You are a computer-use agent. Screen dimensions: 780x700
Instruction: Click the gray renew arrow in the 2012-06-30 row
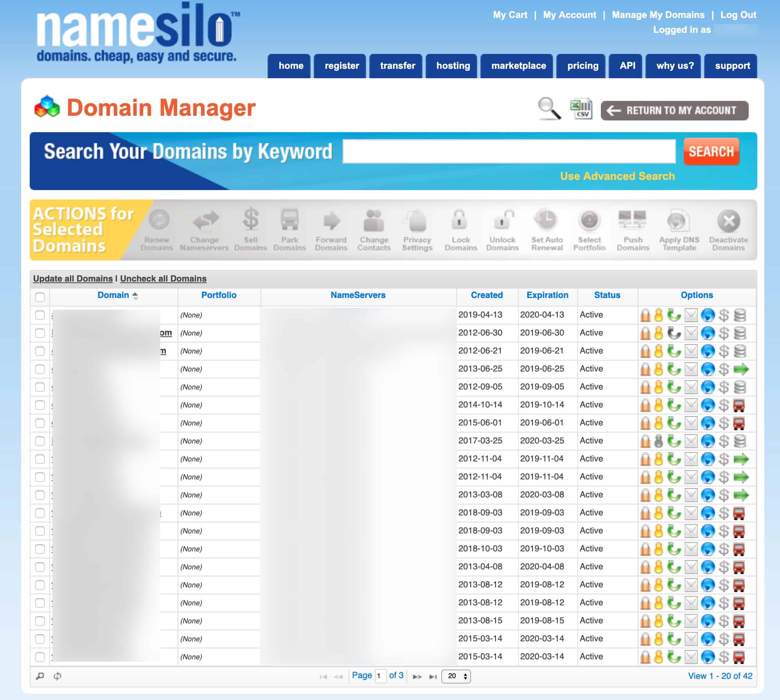[674, 333]
